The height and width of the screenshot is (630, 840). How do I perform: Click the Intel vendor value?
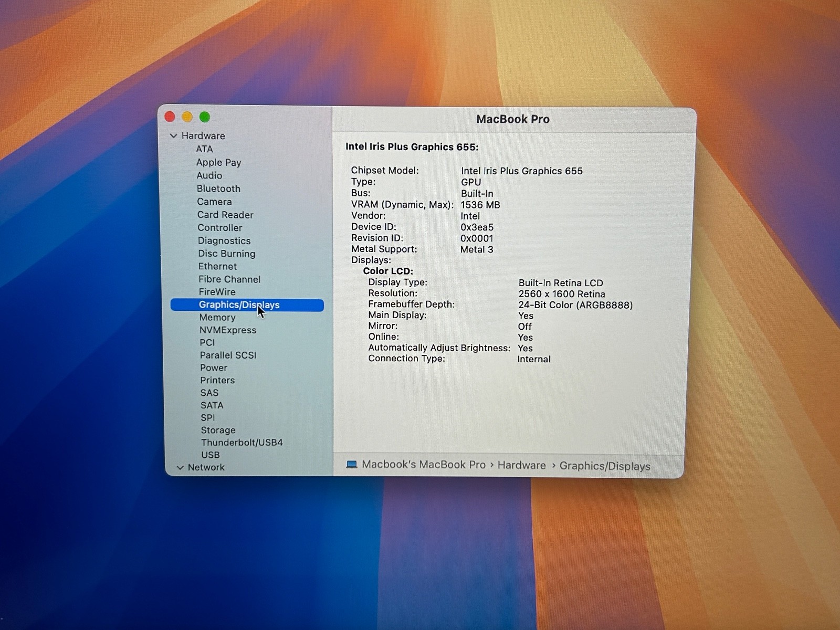[x=470, y=216]
